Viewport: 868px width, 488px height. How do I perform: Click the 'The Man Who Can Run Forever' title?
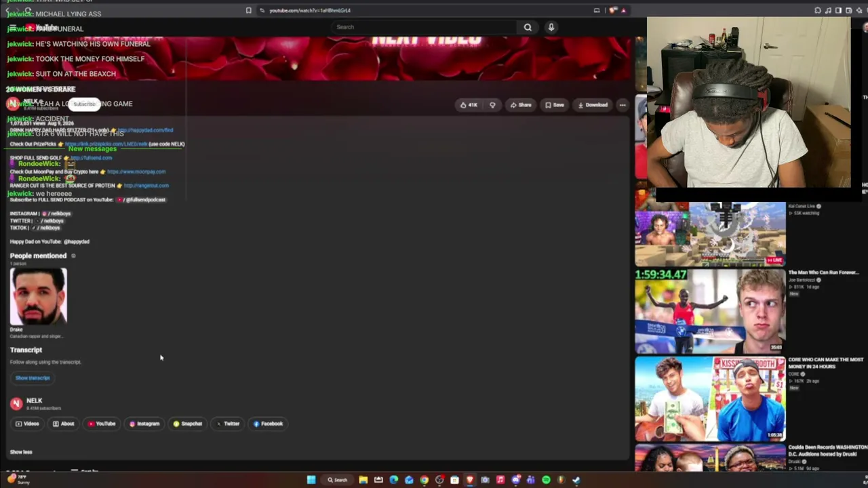pyautogui.click(x=824, y=272)
